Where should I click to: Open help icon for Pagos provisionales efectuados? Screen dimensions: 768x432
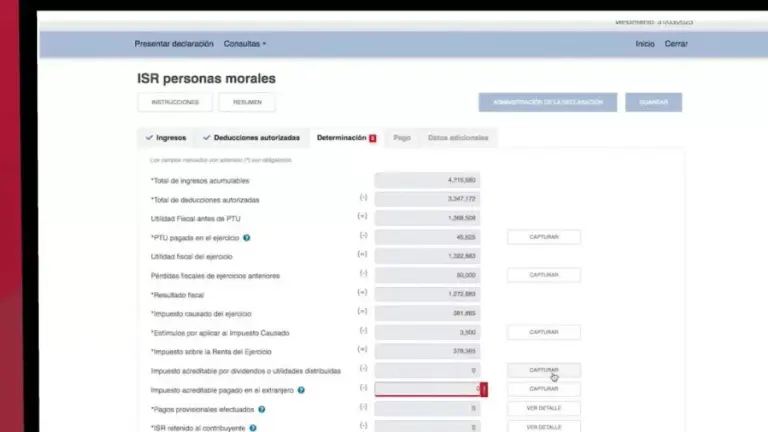pos(262,409)
